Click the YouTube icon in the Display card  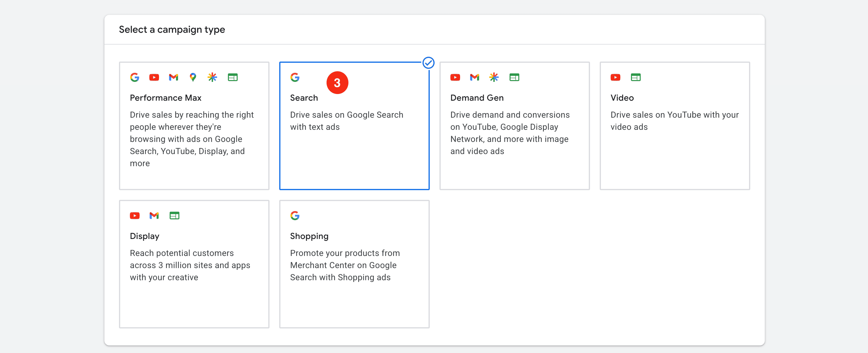pyautogui.click(x=134, y=216)
